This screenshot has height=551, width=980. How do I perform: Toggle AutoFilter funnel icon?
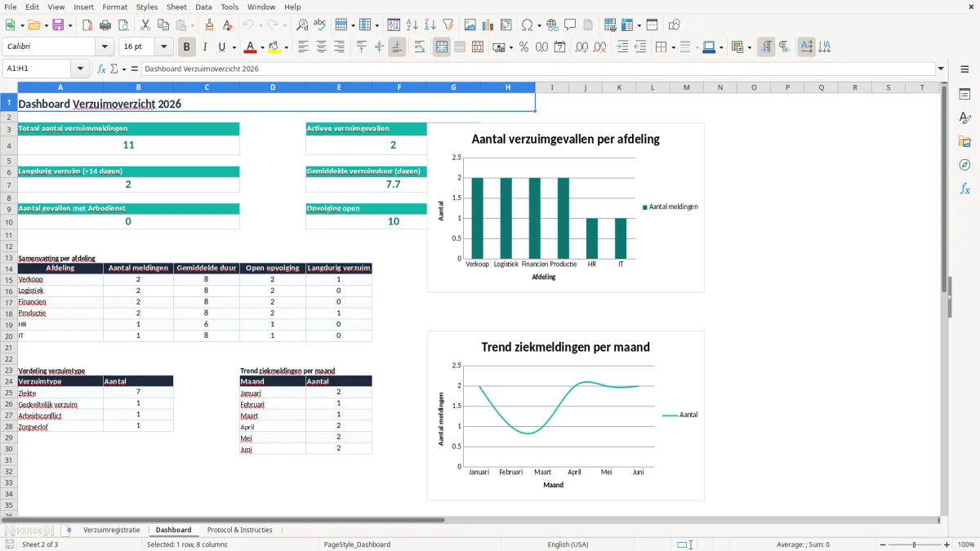pyautogui.click(x=448, y=25)
